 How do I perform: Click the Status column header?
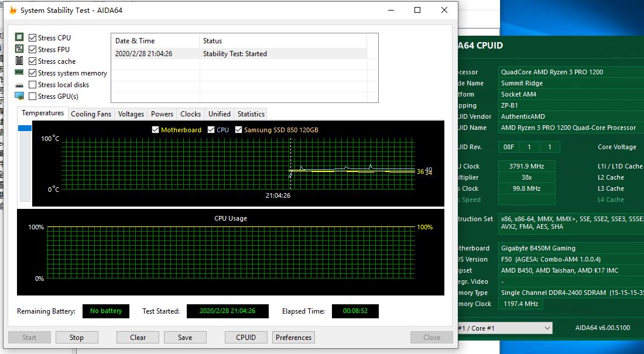click(x=283, y=40)
